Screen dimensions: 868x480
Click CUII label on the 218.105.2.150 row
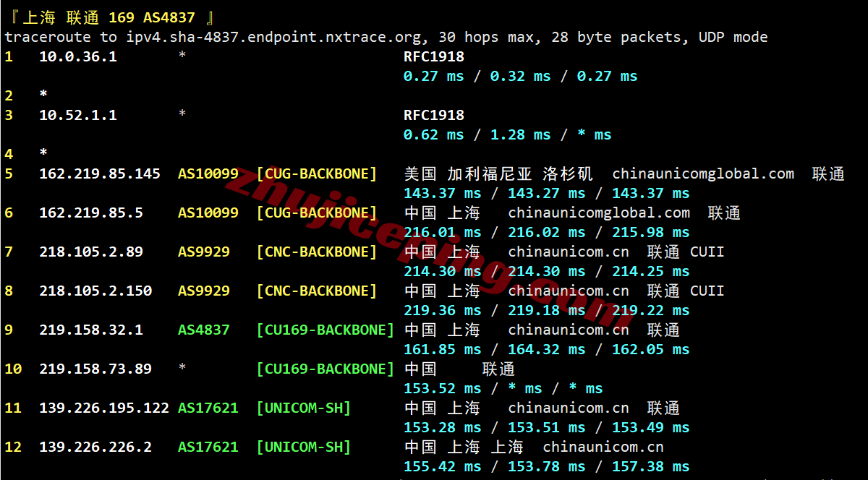pyautogui.click(x=707, y=291)
